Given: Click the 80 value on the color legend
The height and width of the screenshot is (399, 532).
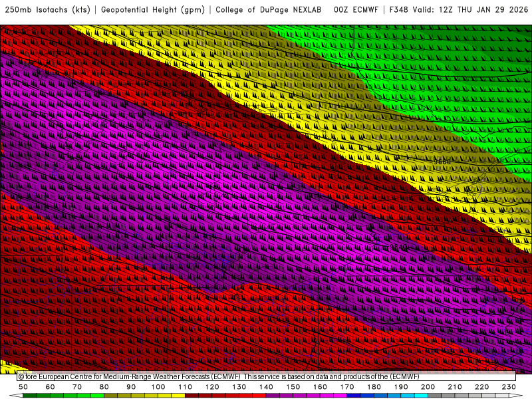Looking at the screenshot, I should (104, 387).
